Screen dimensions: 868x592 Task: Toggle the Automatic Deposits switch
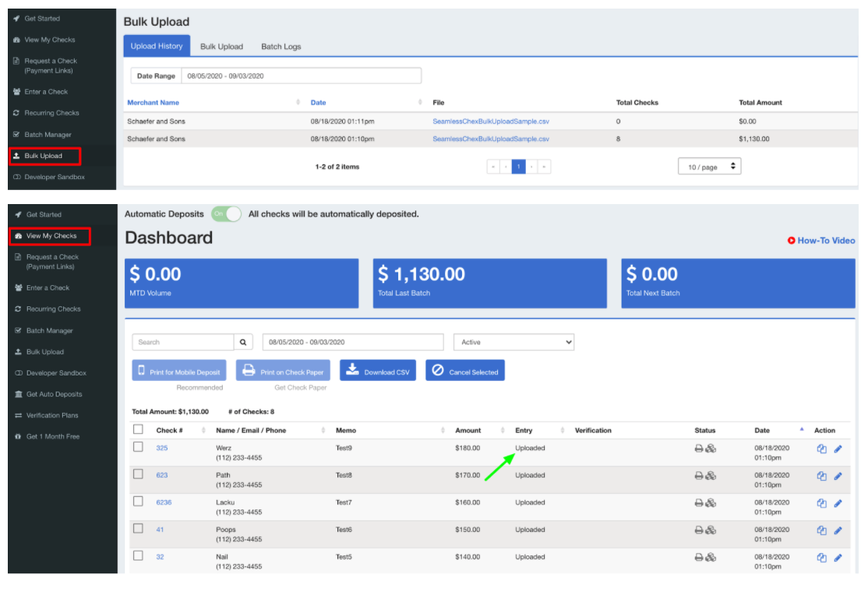226,213
